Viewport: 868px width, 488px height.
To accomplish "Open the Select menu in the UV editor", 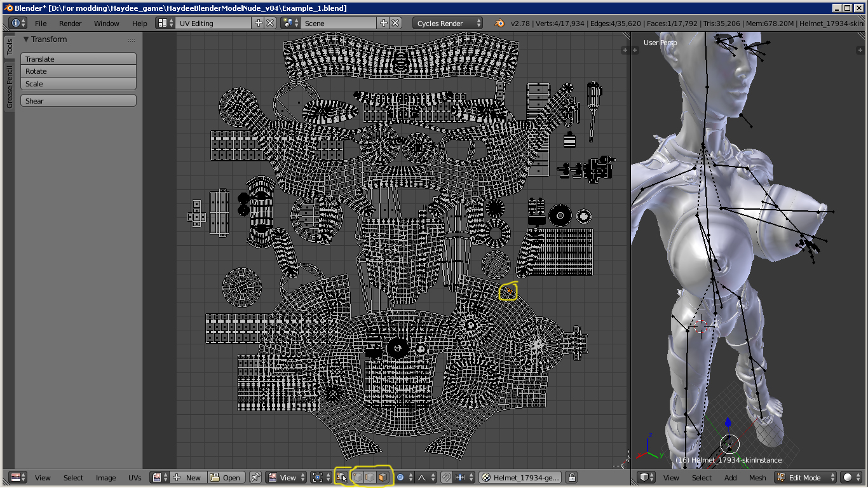I will [x=73, y=478].
